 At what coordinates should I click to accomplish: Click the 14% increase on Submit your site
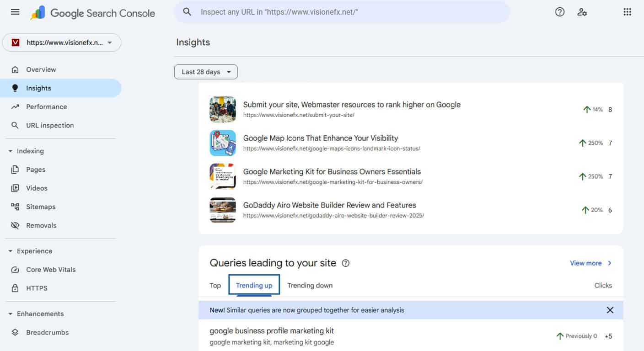point(593,110)
